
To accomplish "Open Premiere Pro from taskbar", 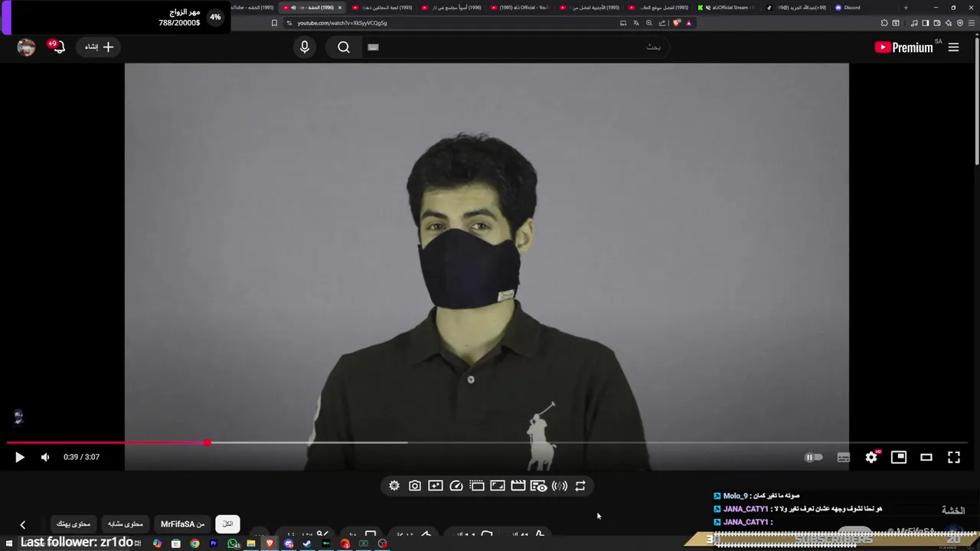I will (x=214, y=544).
